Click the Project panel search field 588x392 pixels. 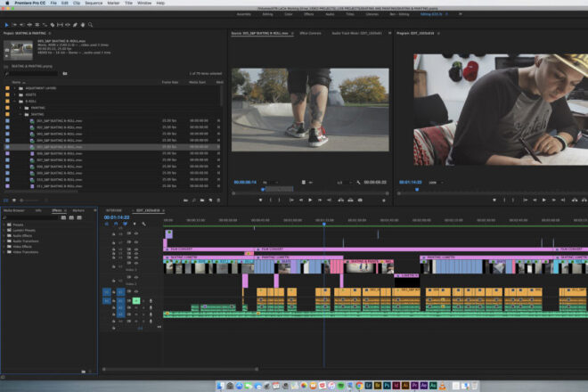pyautogui.click(x=33, y=74)
